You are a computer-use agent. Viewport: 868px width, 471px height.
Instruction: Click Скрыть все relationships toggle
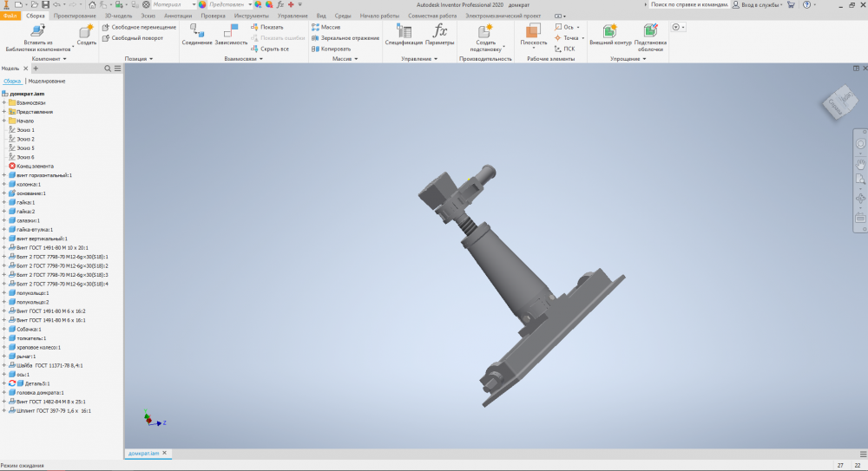(270, 49)
